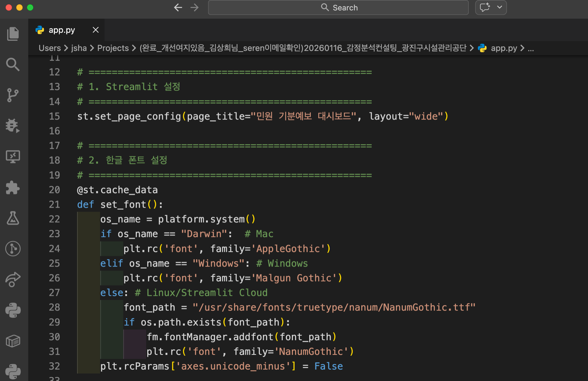The image size is (588, 381).
Task: Click on the 'NanumGothic' string in line 31
Action: point(311,352)
